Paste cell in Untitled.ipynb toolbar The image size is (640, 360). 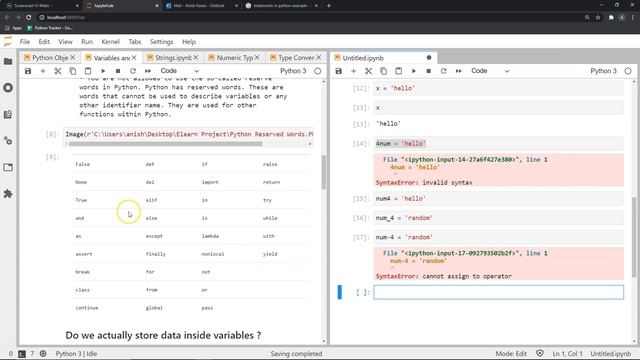[398, 71]
